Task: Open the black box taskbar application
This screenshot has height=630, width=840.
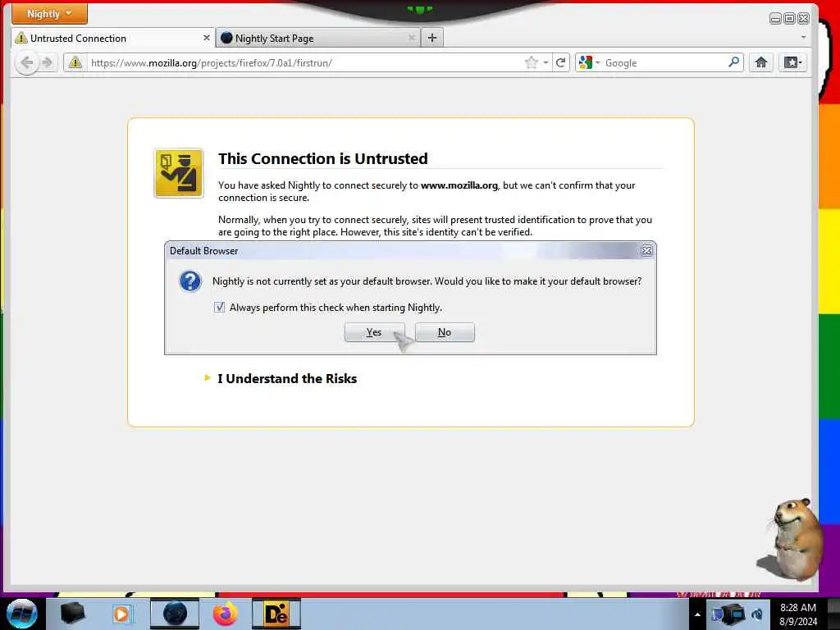Action: [x=73, y=614]
